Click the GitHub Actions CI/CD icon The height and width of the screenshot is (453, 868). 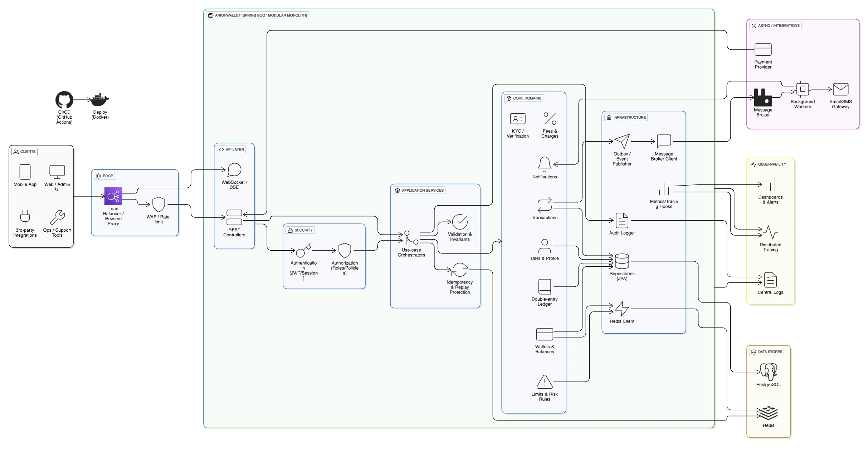click(64, 100)
